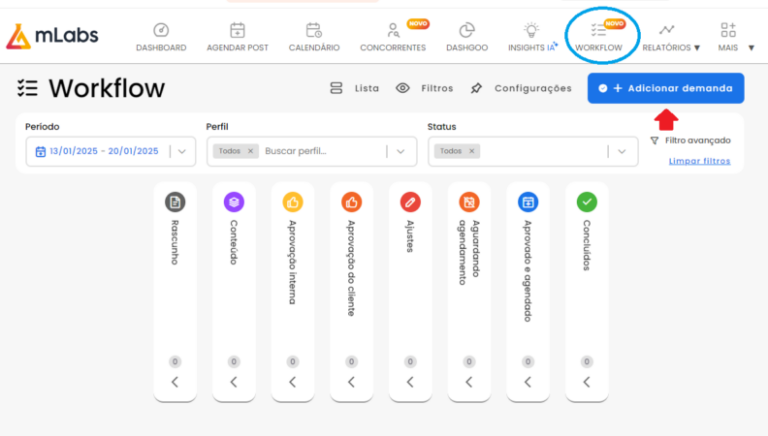Click the Rascunho column document icon
This screenshot has height=436, width=768.
175,202
